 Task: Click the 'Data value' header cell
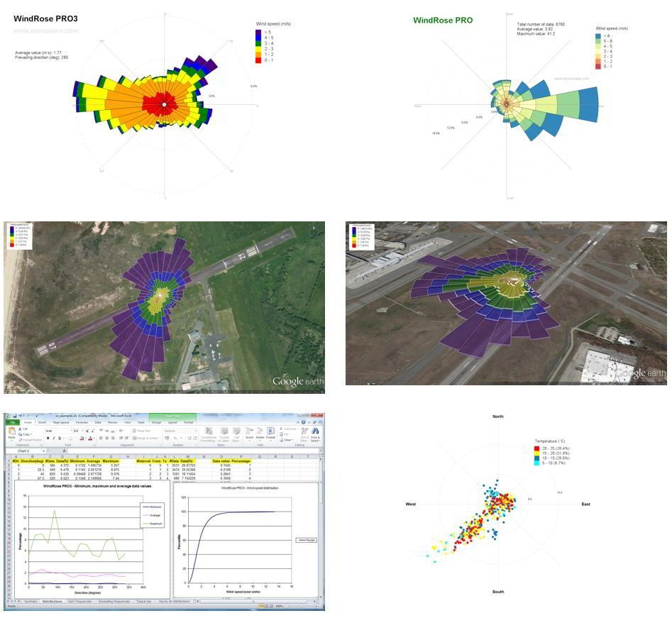pyautogui.click(x=221, y=461)
